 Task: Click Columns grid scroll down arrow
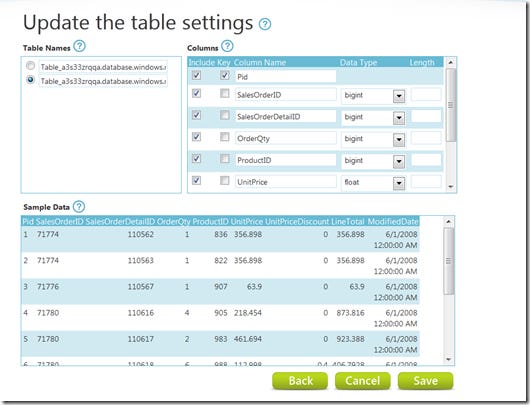click(x=451, y=187)
